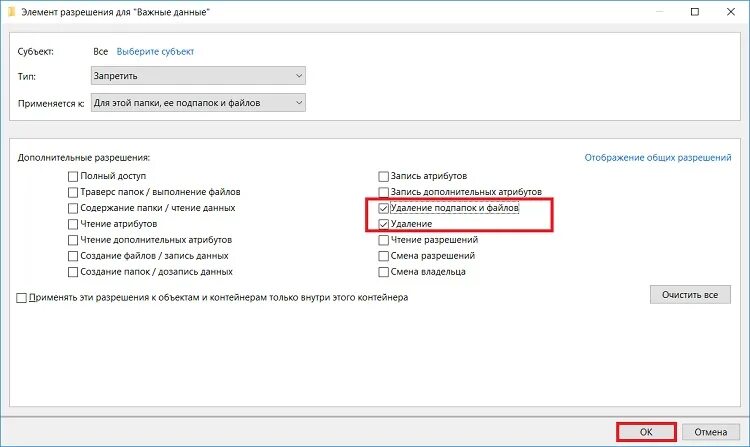Click the "Отмена" button

[711, 432]
